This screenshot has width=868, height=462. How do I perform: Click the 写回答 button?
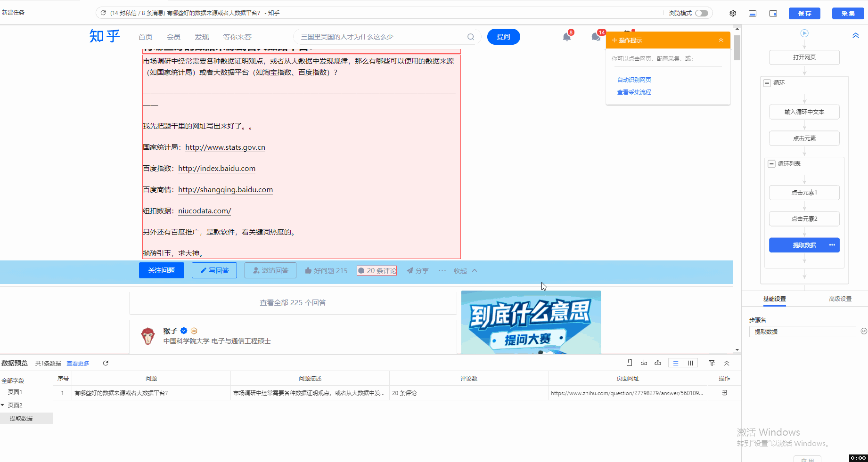click(214, 270)
